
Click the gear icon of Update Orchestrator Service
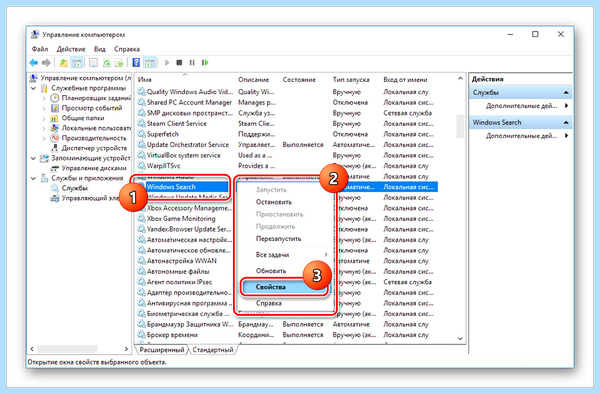[142, 145]
